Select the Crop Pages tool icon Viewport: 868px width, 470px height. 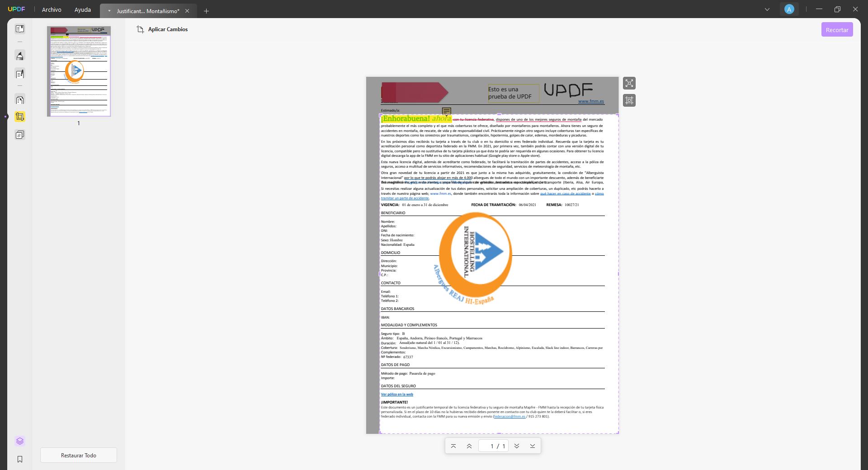pos(20,117)
